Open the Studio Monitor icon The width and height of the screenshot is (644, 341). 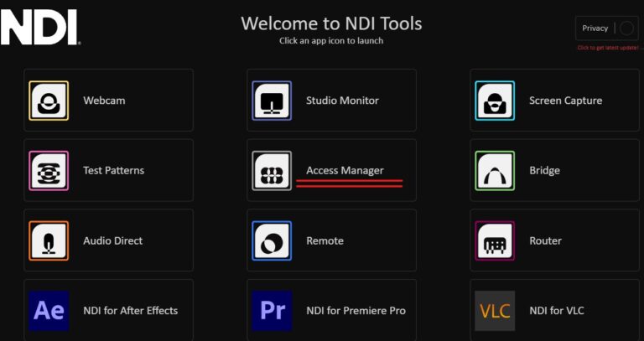point(272,101)
